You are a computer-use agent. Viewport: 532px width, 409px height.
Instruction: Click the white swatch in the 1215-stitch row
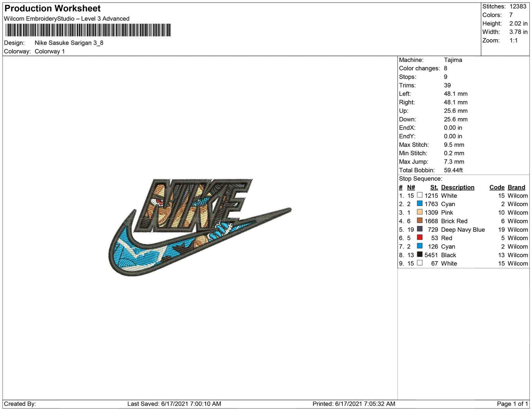(420, 195)
